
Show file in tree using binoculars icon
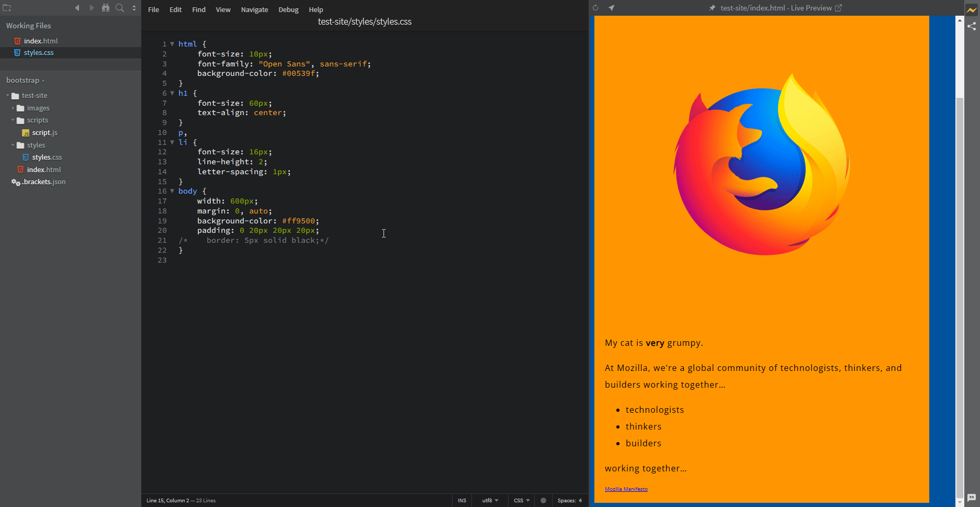pos(106,8)
